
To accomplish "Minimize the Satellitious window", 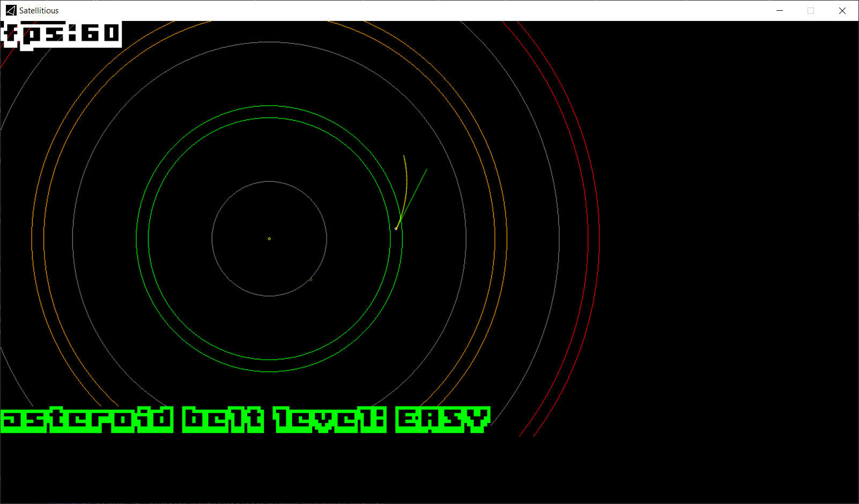I will click(780, 10).
